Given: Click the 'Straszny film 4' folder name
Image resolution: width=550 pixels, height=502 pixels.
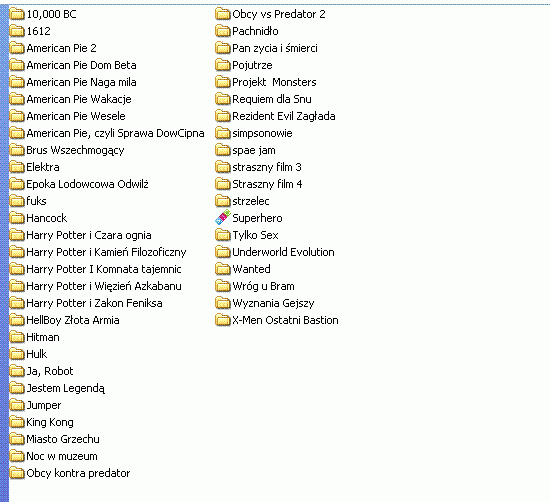Looking at the screenshot, I should [267, 184].
